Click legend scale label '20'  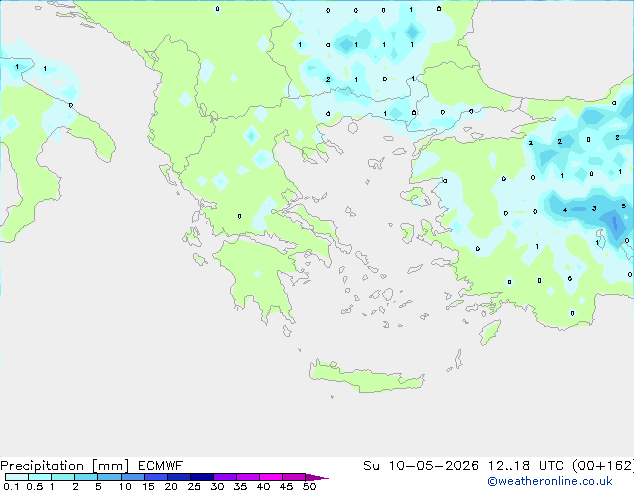171,486
